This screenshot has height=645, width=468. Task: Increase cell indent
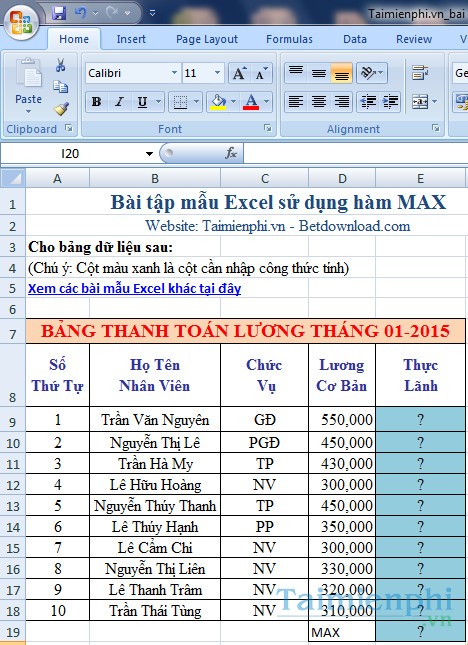coord(390,102)
